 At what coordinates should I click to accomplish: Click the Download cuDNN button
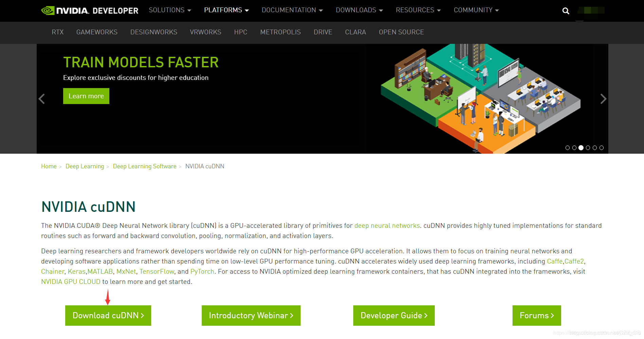point(108,316)
